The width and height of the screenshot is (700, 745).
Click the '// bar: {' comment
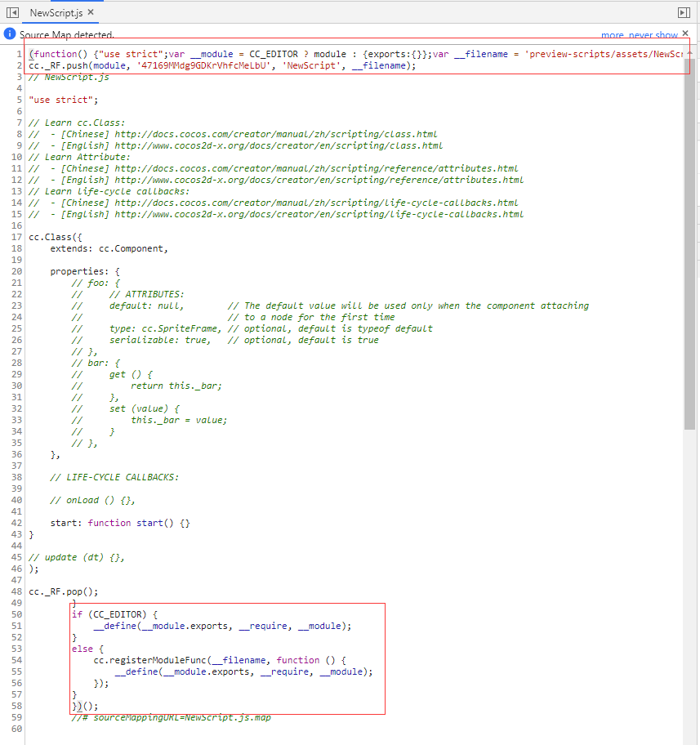point(96,363)
